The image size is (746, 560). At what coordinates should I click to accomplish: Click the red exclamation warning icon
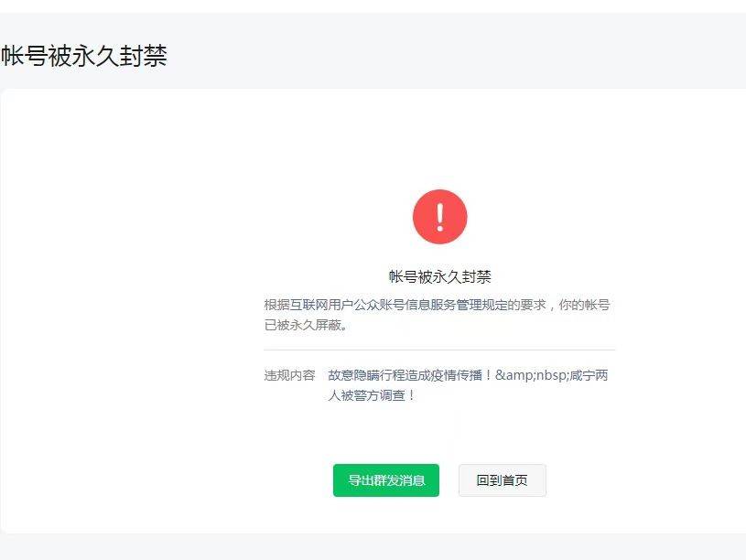click(439, 217)
